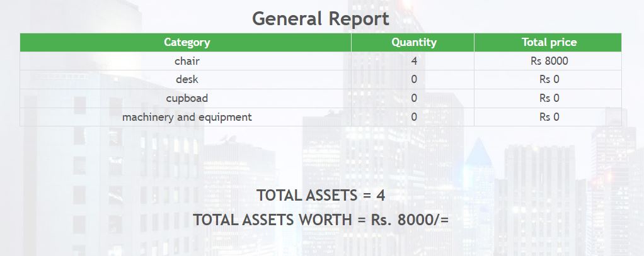Select the Quantity column header
Image resolution: width=644 pixels, height=256 pixels.
[x=413, y=43]
